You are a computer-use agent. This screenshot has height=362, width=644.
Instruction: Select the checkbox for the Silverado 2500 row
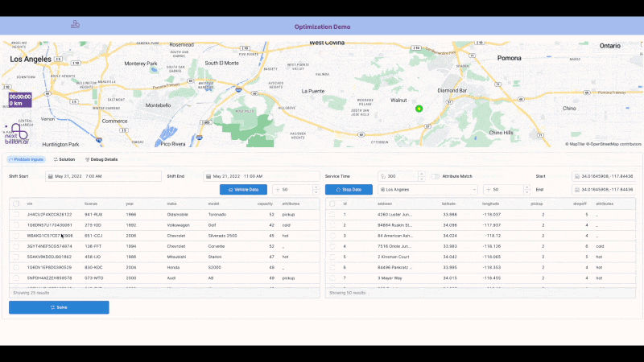(x=16, y=236)
